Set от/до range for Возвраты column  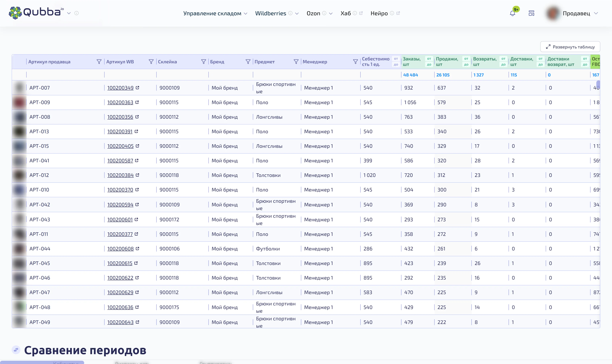point(503,62)
